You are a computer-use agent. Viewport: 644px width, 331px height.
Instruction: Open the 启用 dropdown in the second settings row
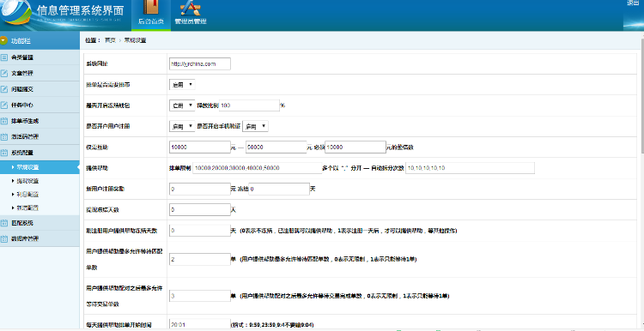point(182,85)
